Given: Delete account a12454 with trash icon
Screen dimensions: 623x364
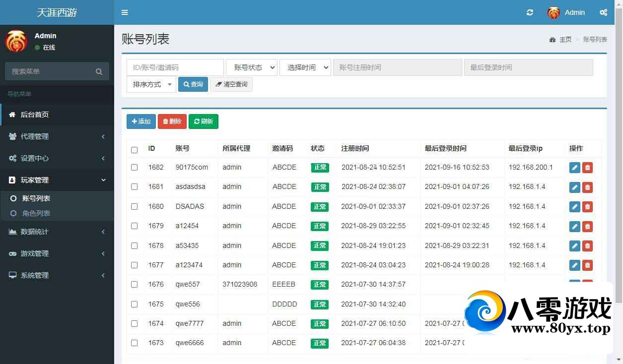Looking at the screenshot, I should point(587,226).
